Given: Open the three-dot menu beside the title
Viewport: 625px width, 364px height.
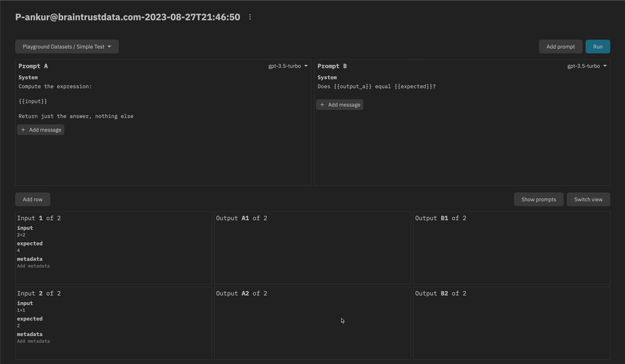Looking at the screenshot, I should tap(250, 17).
